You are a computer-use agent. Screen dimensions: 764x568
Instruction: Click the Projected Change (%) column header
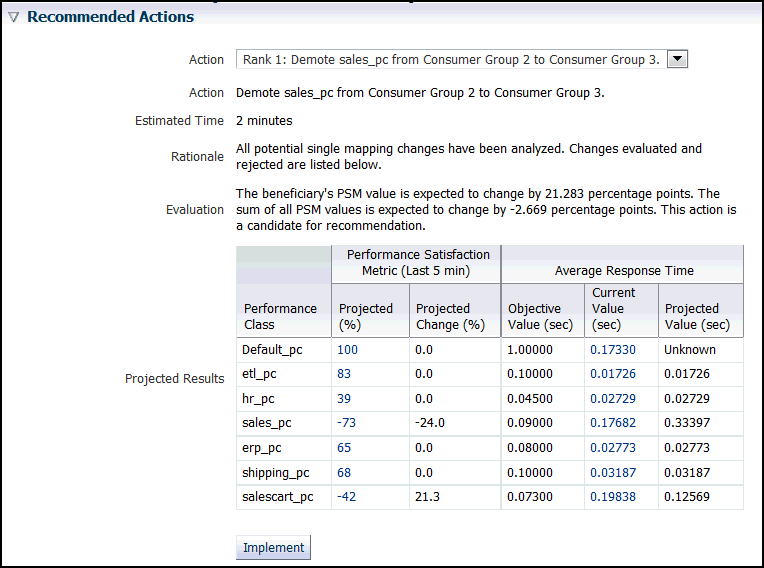[455, 310]
